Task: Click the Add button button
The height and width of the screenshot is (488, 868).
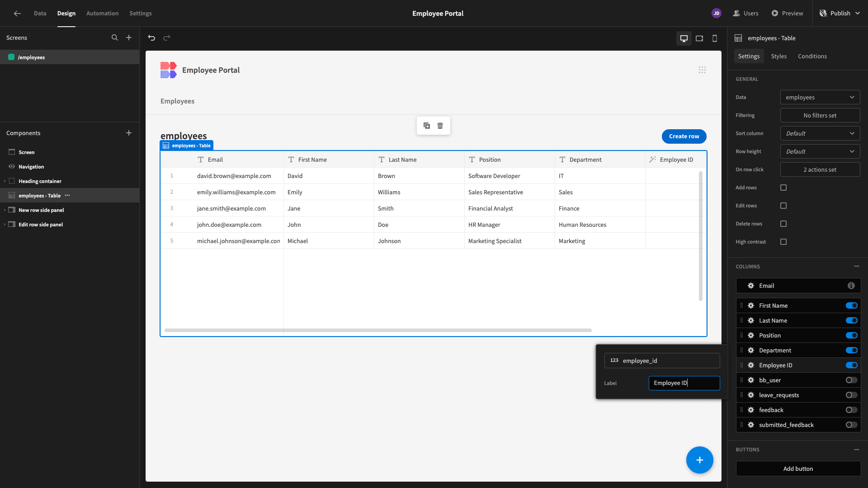Action: coord(798,469)
